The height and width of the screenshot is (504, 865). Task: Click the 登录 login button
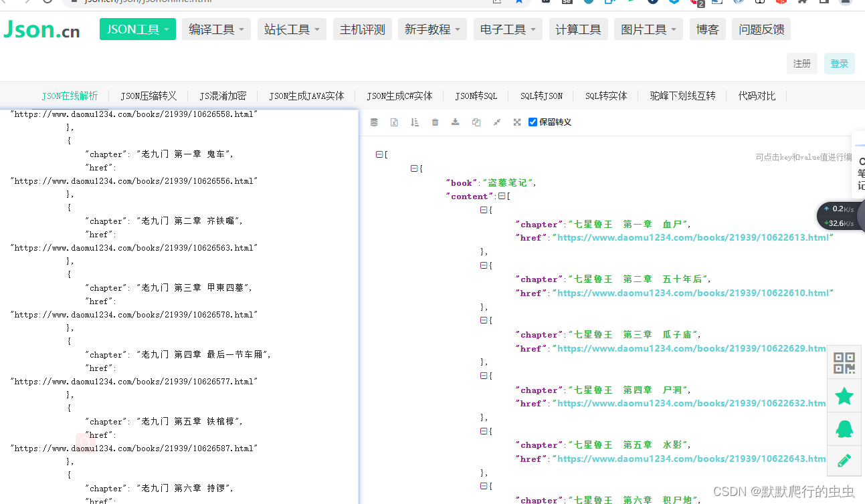[840, 64]
